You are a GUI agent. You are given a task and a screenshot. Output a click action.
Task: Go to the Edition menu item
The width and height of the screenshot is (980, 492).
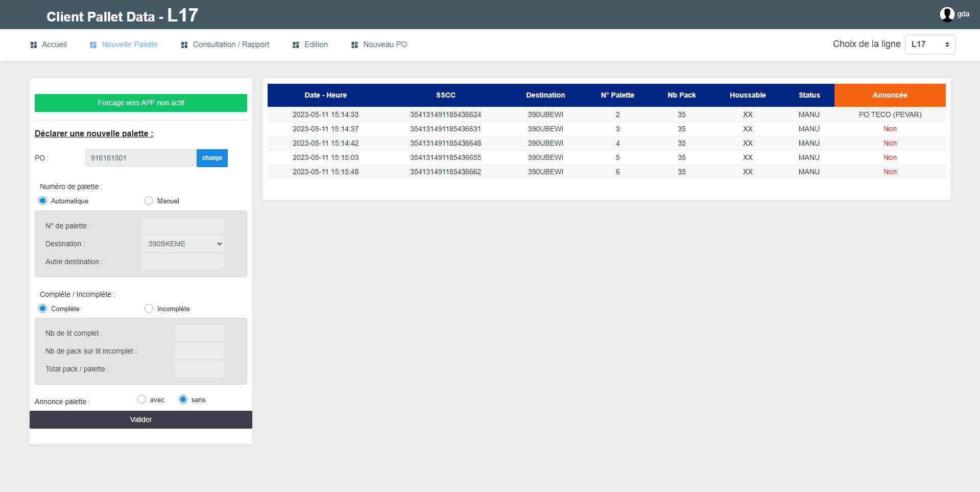[316, 44]
